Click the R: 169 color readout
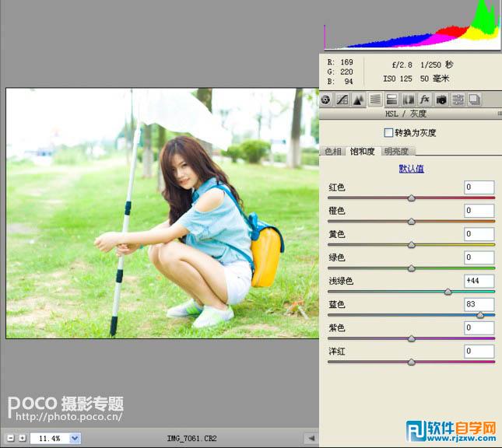 coord(340,61)
